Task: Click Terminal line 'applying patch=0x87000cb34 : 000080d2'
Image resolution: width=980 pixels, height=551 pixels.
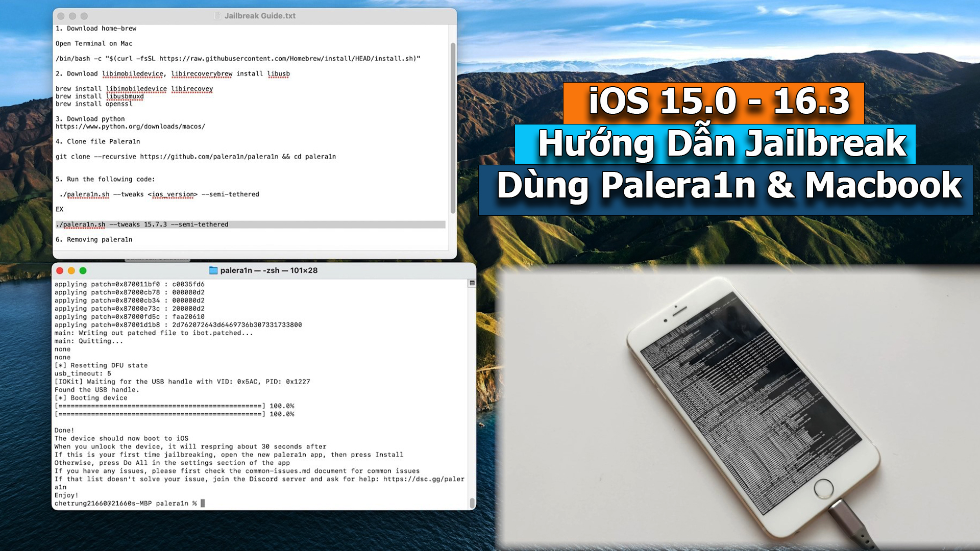Action: pyautogui.click(x=130, y=300)
